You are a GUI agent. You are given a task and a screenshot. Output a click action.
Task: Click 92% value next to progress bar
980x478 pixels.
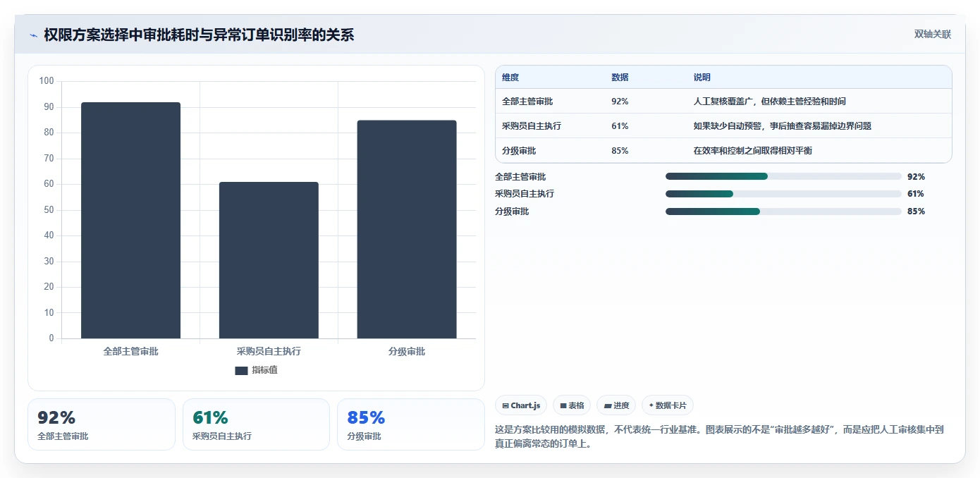pos(916,177)
